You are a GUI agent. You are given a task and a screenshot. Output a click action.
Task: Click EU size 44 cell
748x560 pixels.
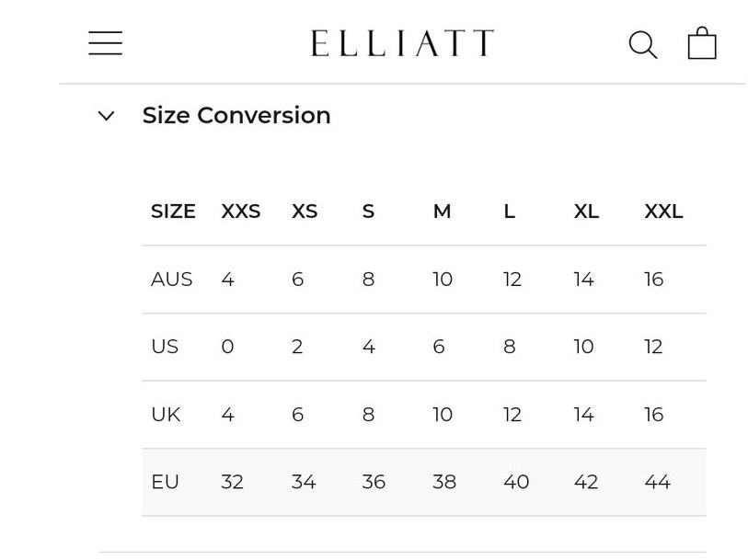657,482
